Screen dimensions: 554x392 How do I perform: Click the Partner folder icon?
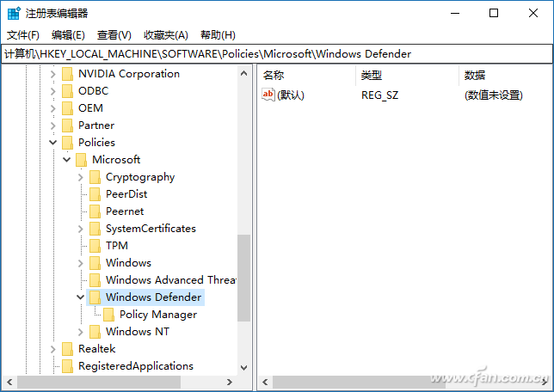pos(67,126)
